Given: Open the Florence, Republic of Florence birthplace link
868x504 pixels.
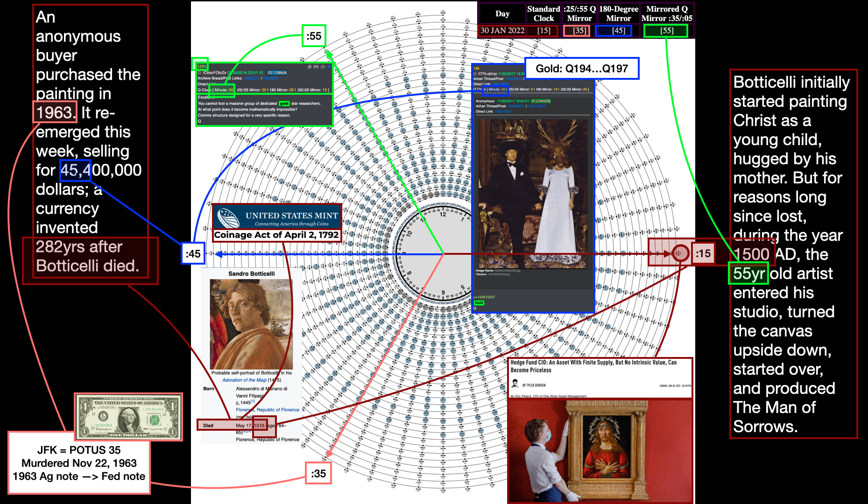Looking at the screenshot, I should 268,410.
